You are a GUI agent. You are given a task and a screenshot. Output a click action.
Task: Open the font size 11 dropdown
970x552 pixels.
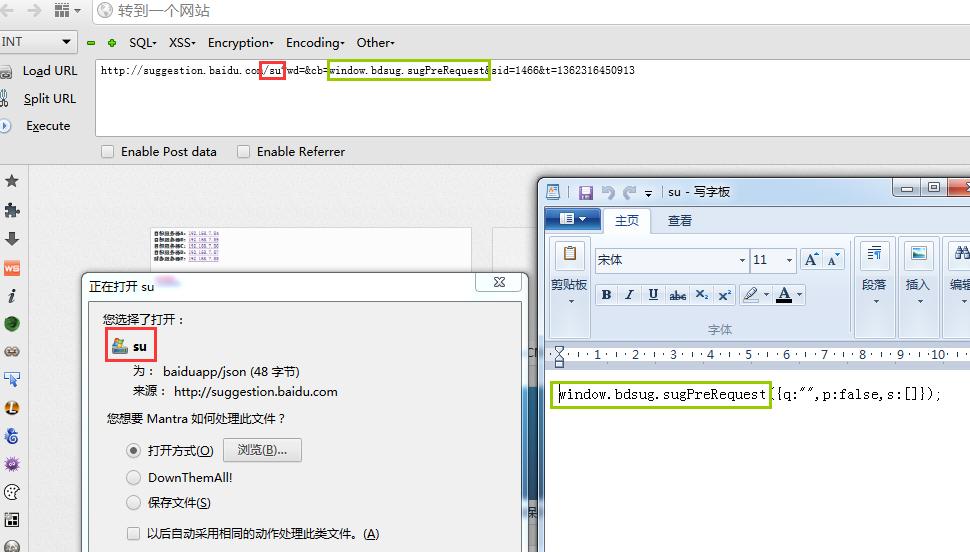(x=789, y=260)
